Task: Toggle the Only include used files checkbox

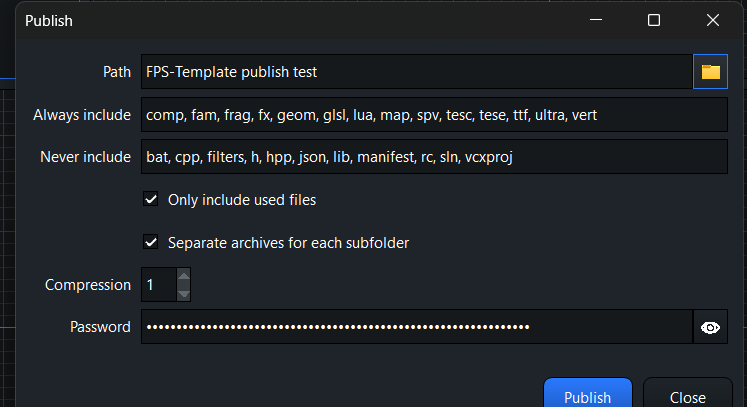Action: [x=151, y=200]
